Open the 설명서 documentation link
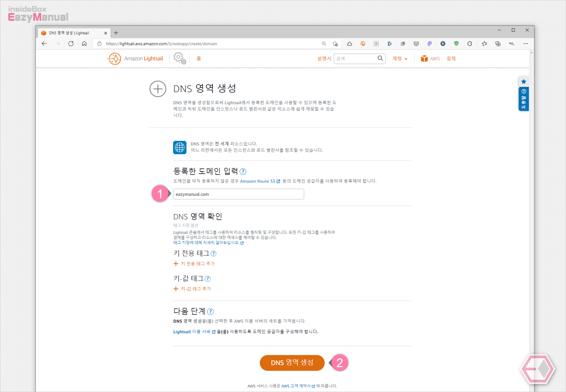Screen dimensions: 566x392 point(325,58)
